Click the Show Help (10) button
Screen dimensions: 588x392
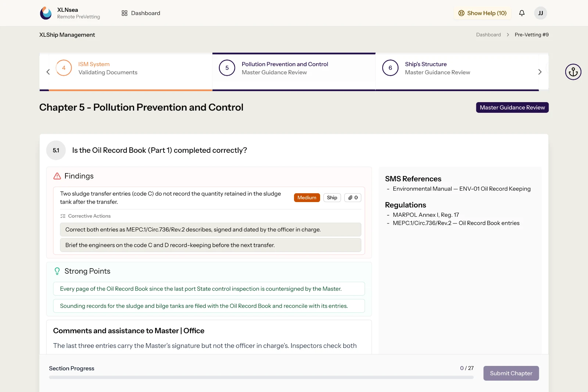click(x=483, y=13)
